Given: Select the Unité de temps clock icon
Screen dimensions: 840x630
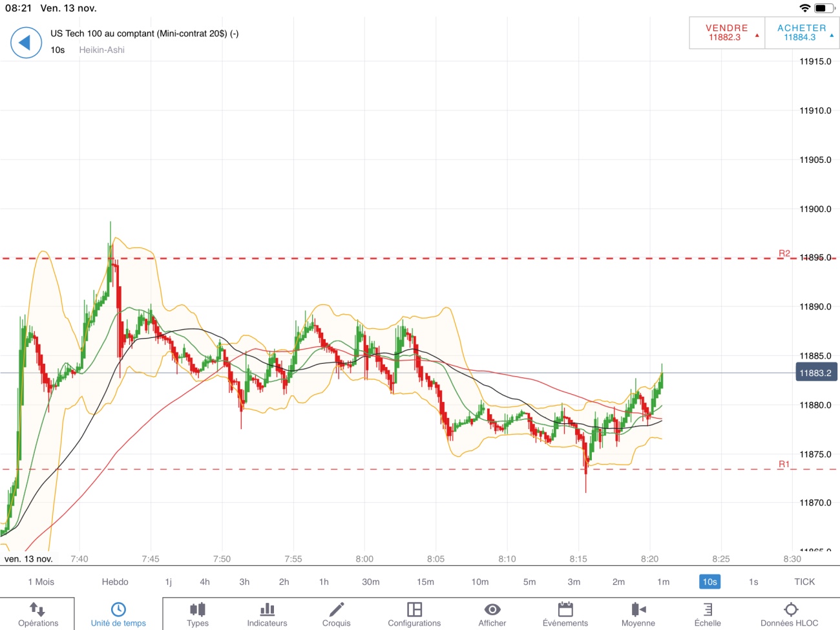Looking at the screenshot, I should point(118,609).
